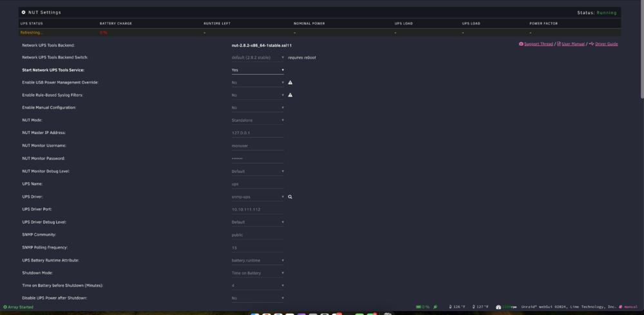Screen dimensions: 644x315
Task: Open the Support Thread link
Action: point(538,44)
